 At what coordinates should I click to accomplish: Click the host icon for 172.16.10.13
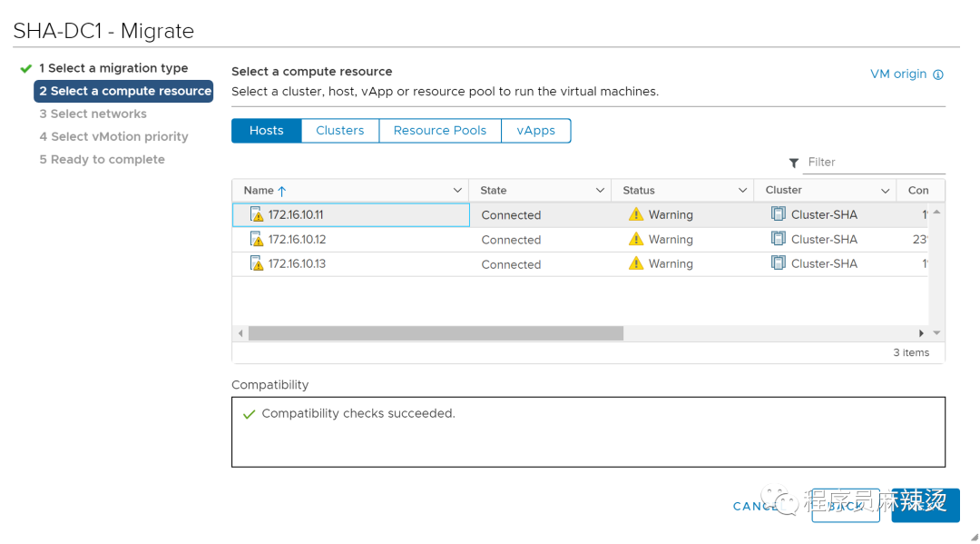coord(256,264)
